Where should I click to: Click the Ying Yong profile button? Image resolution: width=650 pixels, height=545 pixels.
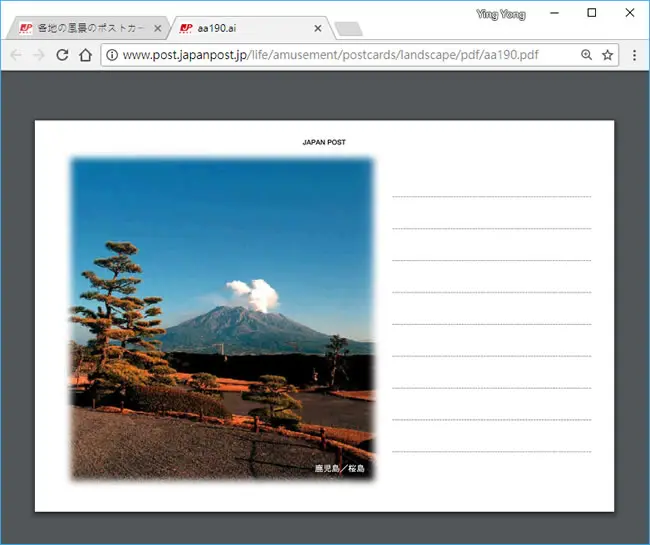501,15
